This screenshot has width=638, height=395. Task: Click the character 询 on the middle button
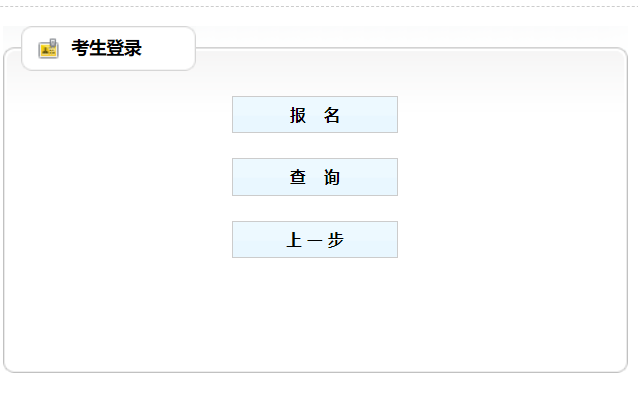coord(332,177)
